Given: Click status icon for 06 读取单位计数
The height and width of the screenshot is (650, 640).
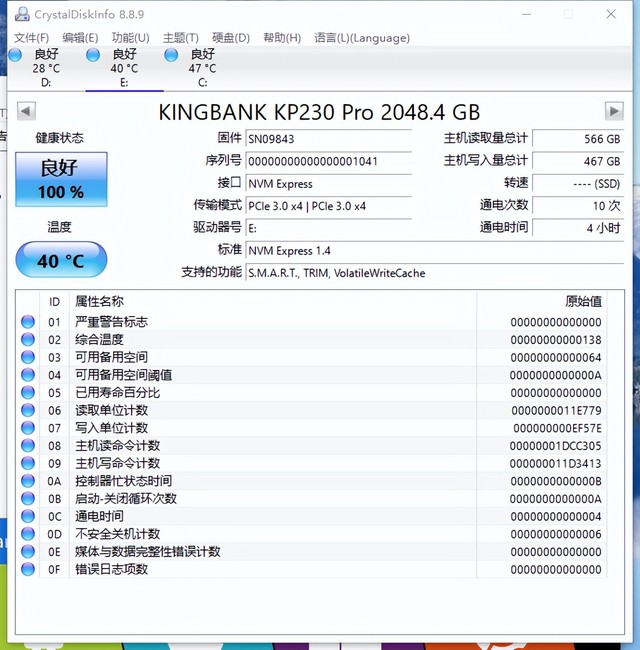Looking at the screenshot, I should [28, 410].
